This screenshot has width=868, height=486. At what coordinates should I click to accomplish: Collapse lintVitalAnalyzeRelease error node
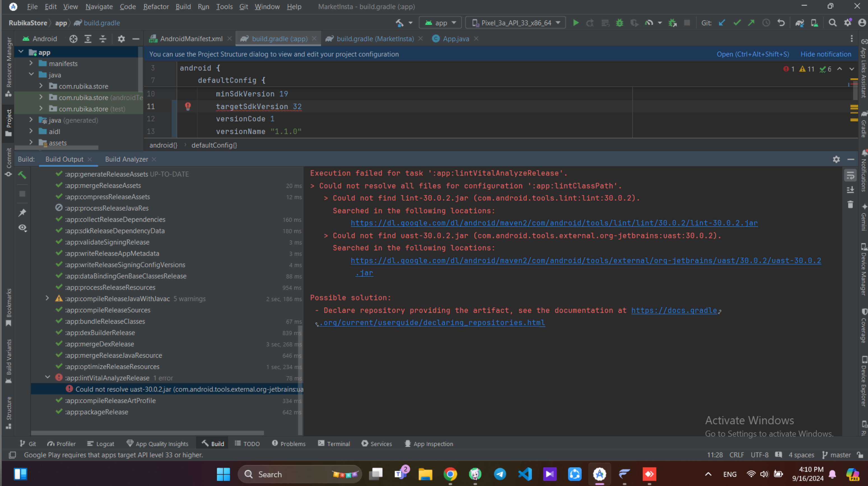[47, 378]
